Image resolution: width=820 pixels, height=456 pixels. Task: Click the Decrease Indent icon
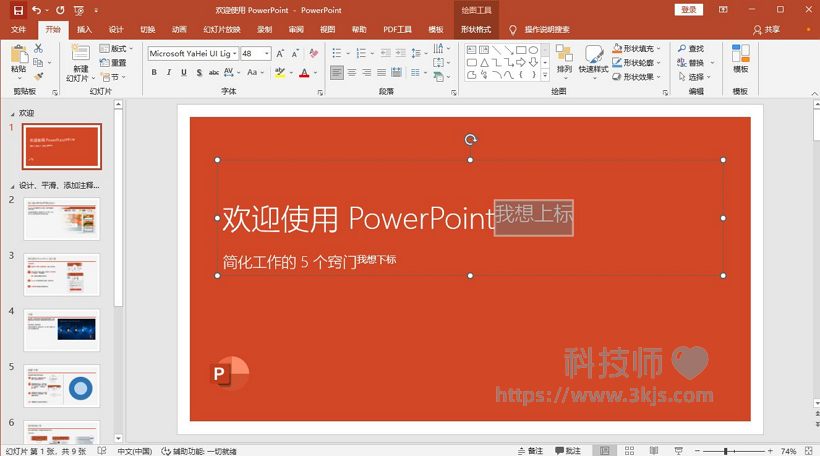(385, 53)
